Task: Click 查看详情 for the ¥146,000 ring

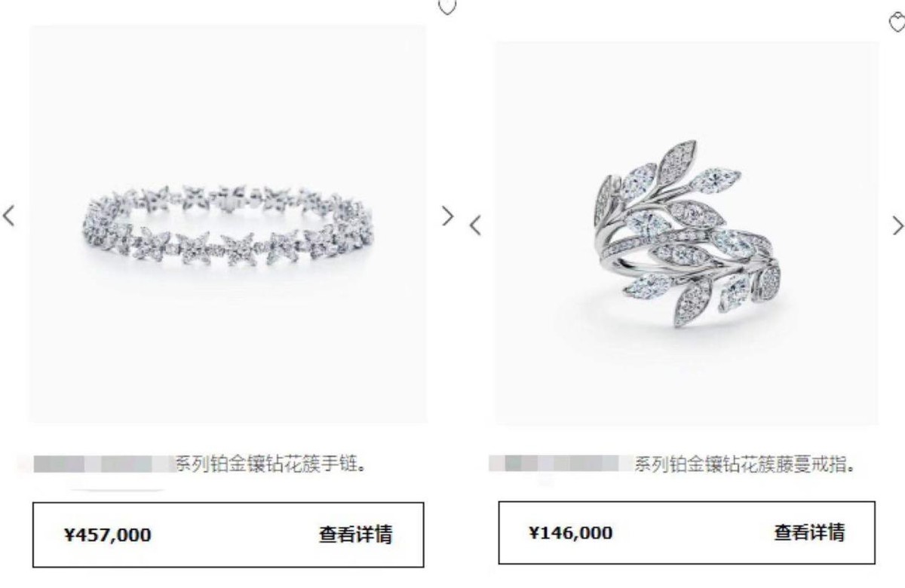Action: click(x=809, y=532)
